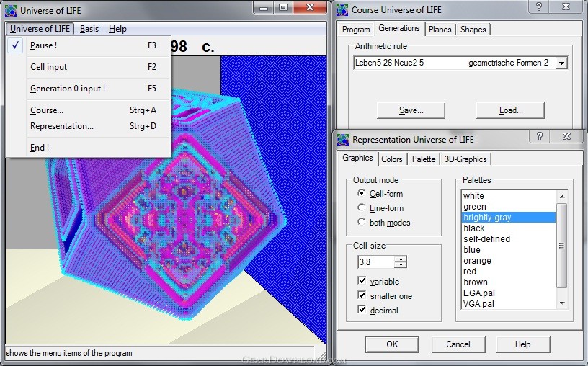Select the Line-form output mode

point(362,208)
